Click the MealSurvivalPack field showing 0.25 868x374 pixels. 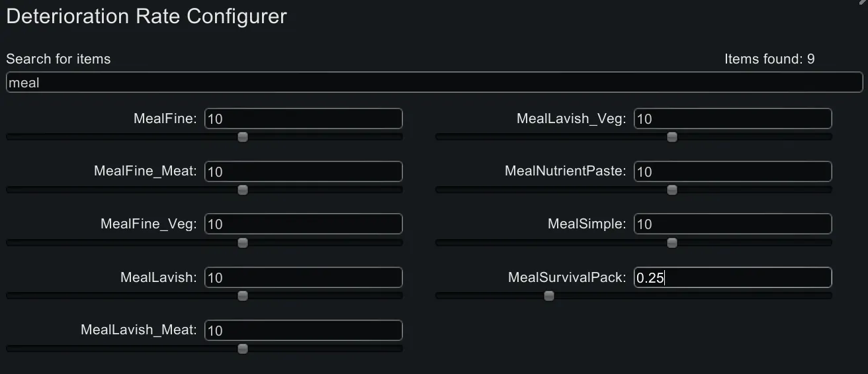tap(732, 278)
